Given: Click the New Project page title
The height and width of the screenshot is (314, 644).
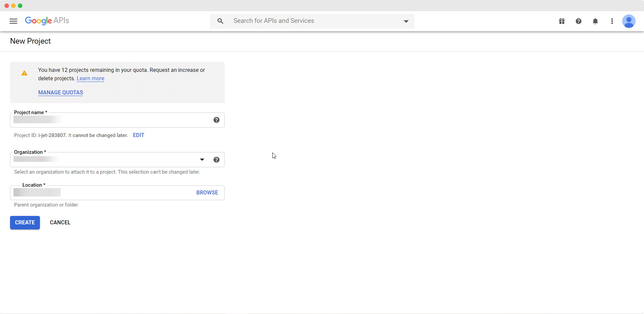Looking at the screenshot, I should 31,41.
